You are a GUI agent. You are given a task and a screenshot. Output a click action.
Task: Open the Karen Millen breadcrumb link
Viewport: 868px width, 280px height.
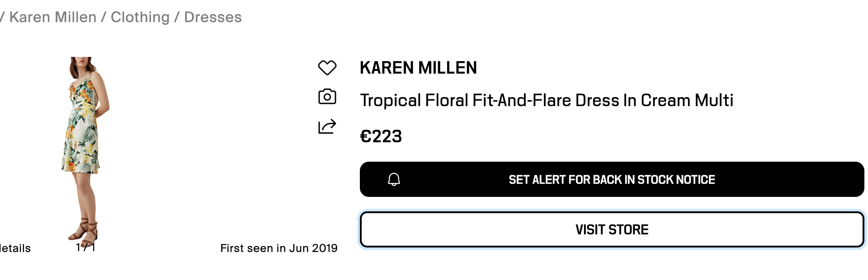click(x=53, y=17)
